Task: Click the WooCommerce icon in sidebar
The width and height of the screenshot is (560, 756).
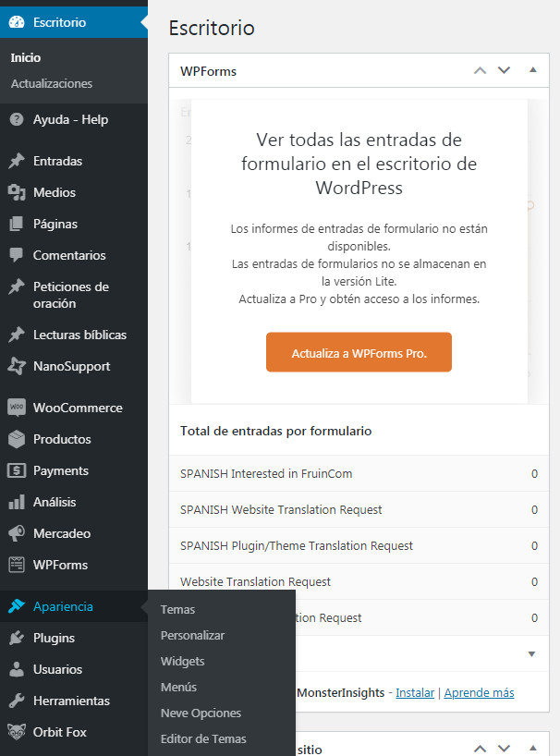Action: coord(16,408)
